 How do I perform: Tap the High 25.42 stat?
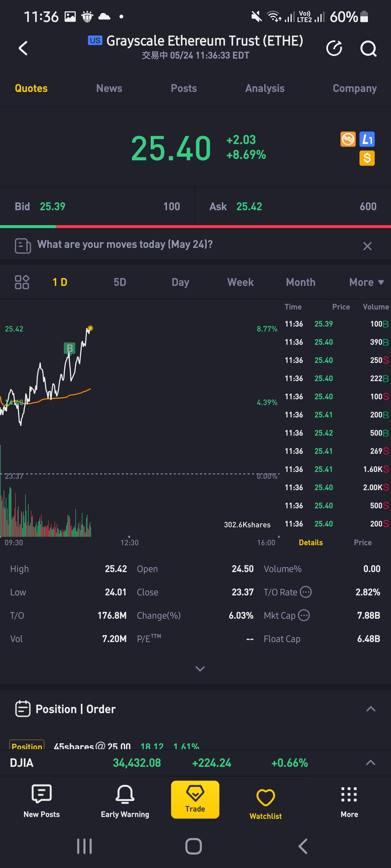[68, 569]
